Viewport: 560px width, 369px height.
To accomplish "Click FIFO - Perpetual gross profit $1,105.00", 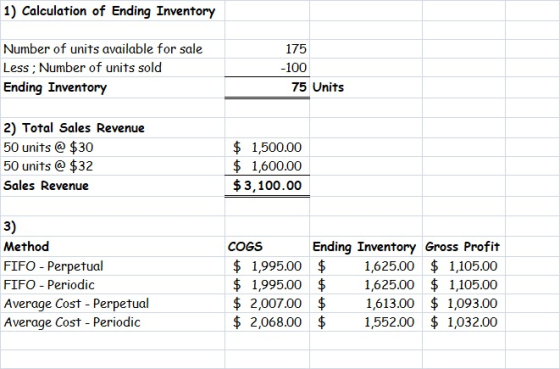I will pyautogui.click(x=464, y=266).
